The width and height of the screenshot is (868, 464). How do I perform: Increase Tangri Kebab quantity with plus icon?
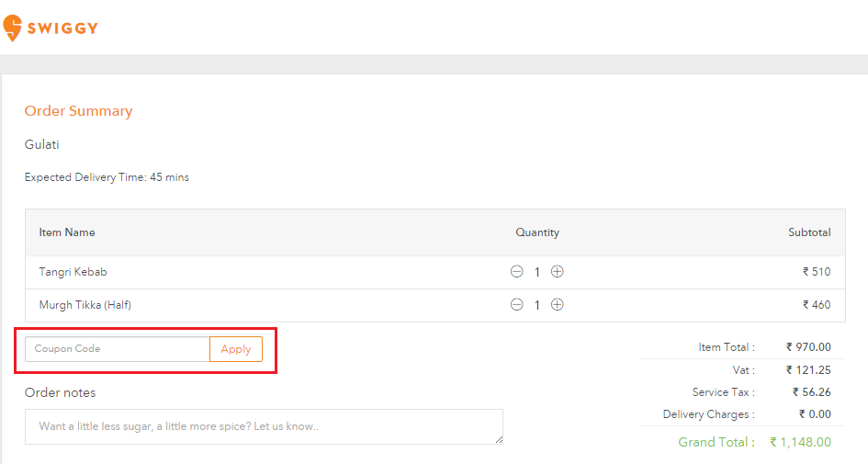click(x=557, y=271)
